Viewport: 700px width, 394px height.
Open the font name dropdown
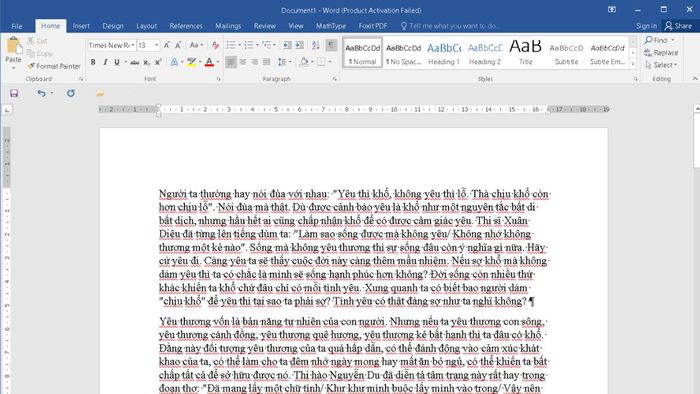133,45
